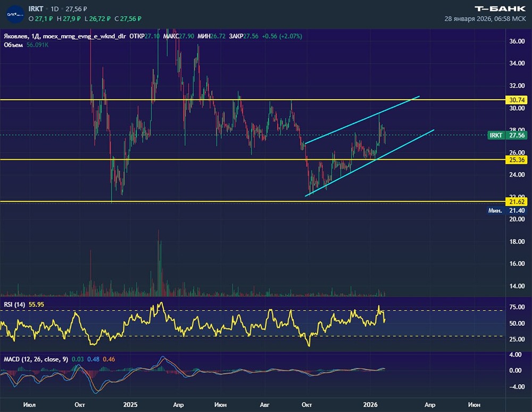Click the Апр marker near 2026
Image resolution: width=532 pixels, height=412 pixels.
pos(430,405)
